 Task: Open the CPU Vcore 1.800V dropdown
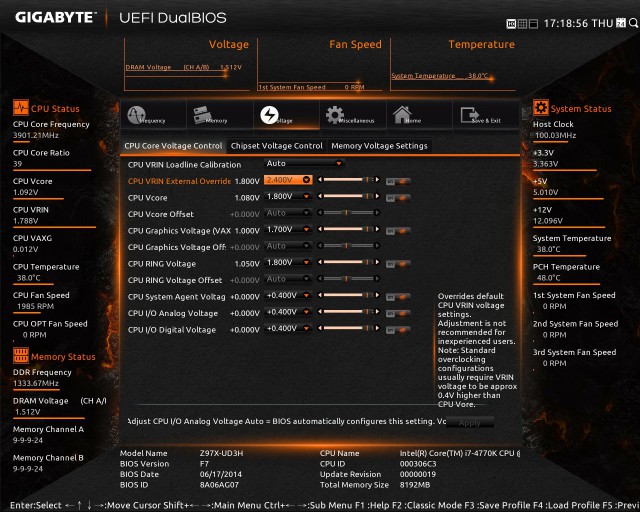tap(288, 196)
